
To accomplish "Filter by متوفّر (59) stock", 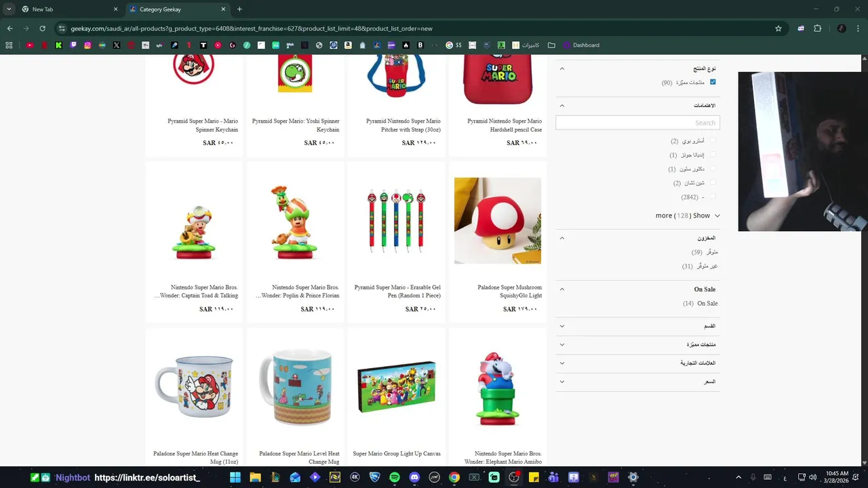I will [705, 252].
